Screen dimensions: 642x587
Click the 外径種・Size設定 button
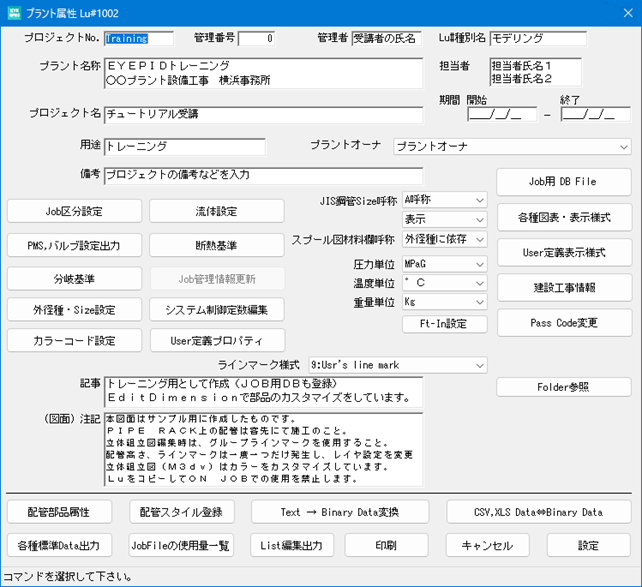tap(75, 310)
